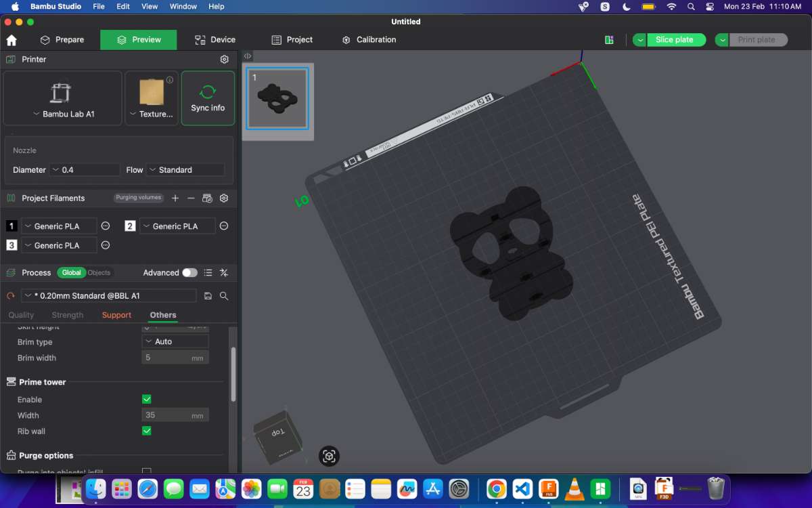Click the bed plate info icon

click(170, 80)
